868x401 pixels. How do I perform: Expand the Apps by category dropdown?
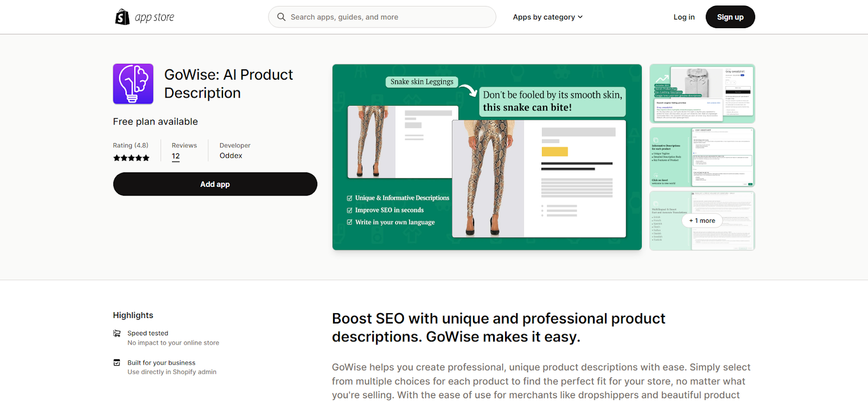(548, 17)
